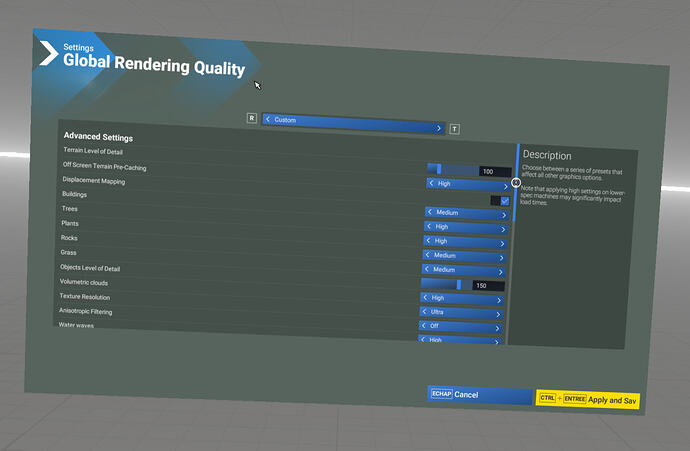The width and height of the screenshot is (690, 451).
Task: Open the Custom preset selector
Action: click(353, 124)
